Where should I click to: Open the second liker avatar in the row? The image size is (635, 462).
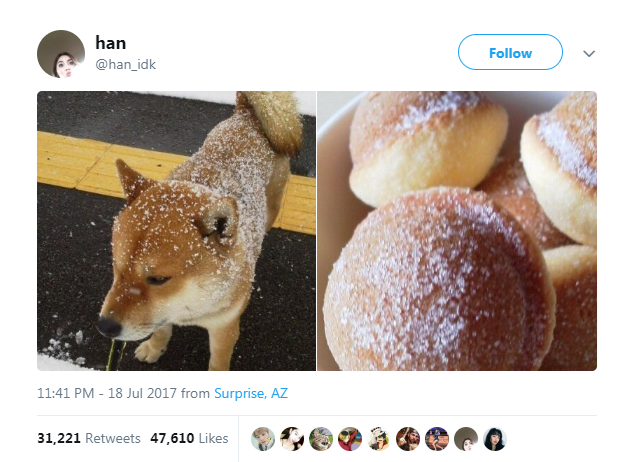292,439
